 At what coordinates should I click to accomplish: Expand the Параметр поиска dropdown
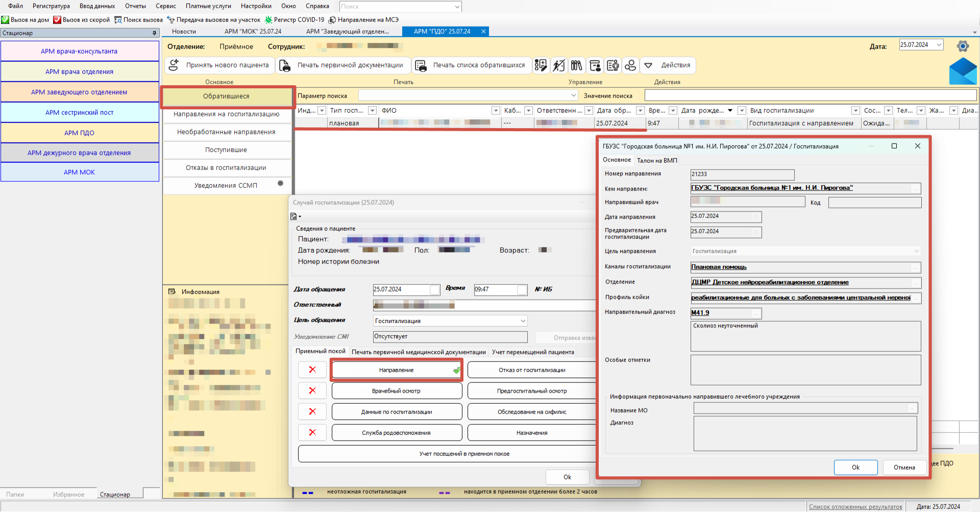573,95
